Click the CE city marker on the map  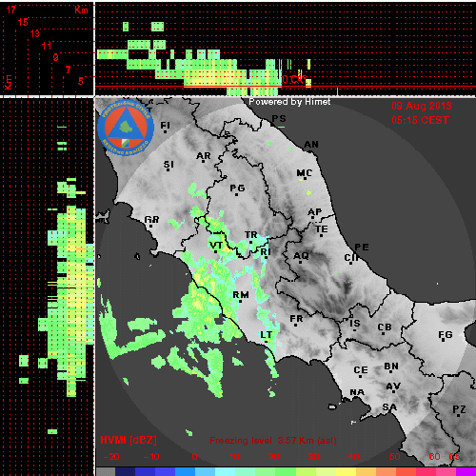tap(361, 370)
